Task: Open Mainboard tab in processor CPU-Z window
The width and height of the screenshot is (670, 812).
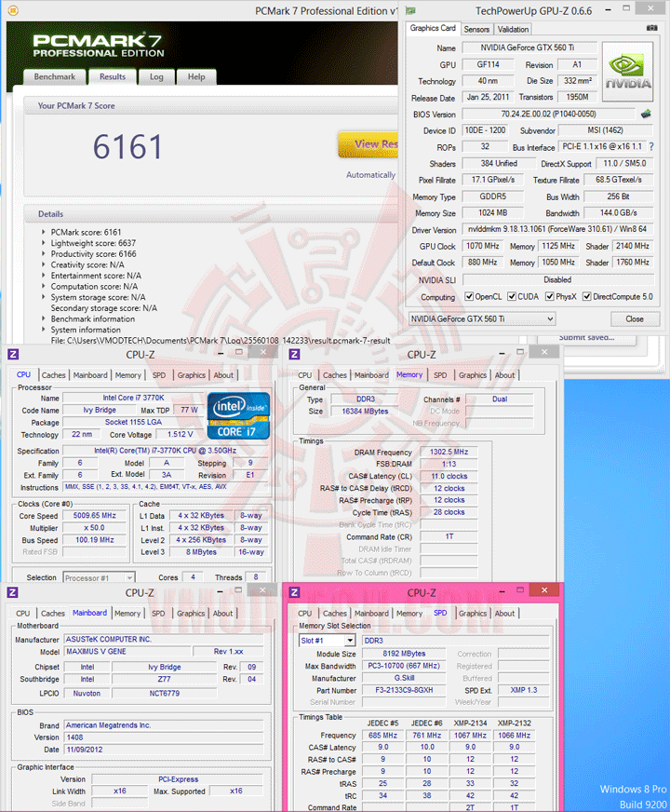Action: point(90,375)
